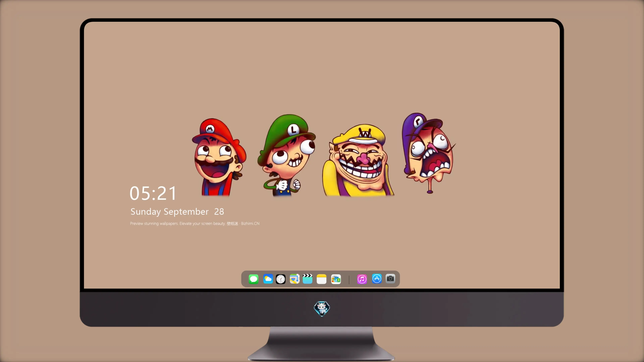Launch the pink iTunes music icon
This screenshot has width=644, height=362.
[x=362, y=279]
